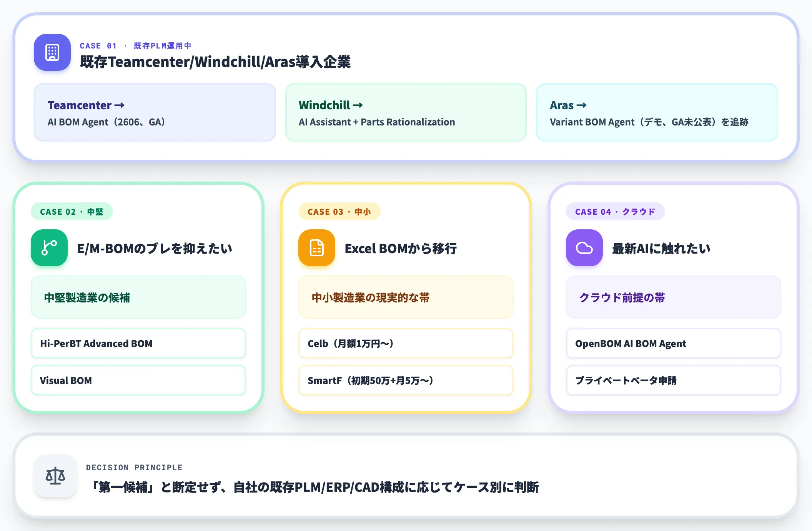812x531 pixels.
Task: Open the Teamcenter AI BOM Agent card
Action: coord(155,112)
